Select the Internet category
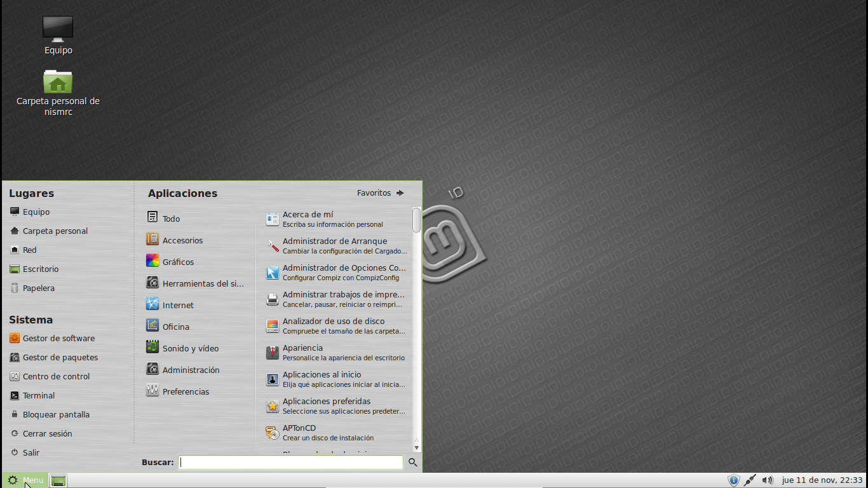This screenshot has height=488, width=868. (x=178, y=305)
